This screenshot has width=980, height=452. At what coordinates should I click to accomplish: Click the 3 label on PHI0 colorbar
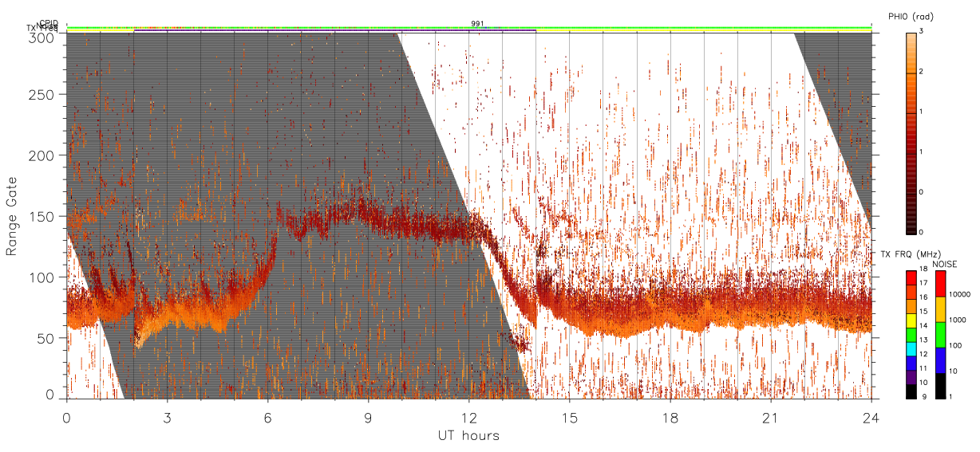tap(922, 32)
